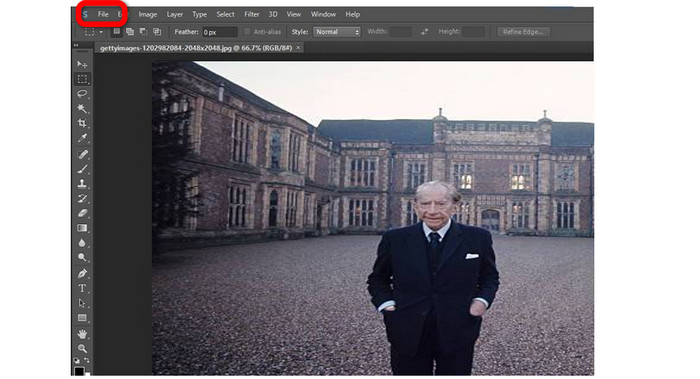The image size is (700, 379).
Task: Open the Filter menu
Action: coord(252,14)
